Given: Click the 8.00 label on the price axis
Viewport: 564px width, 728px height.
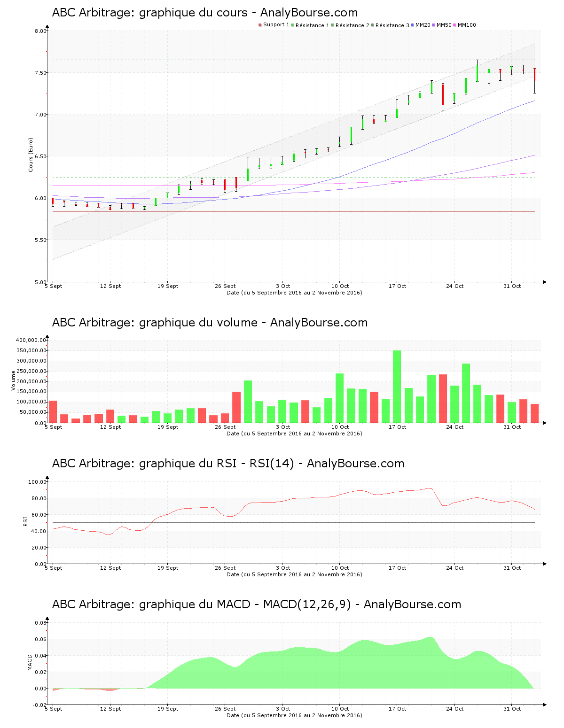Looking at the screenshot, I should click(41, 31).
